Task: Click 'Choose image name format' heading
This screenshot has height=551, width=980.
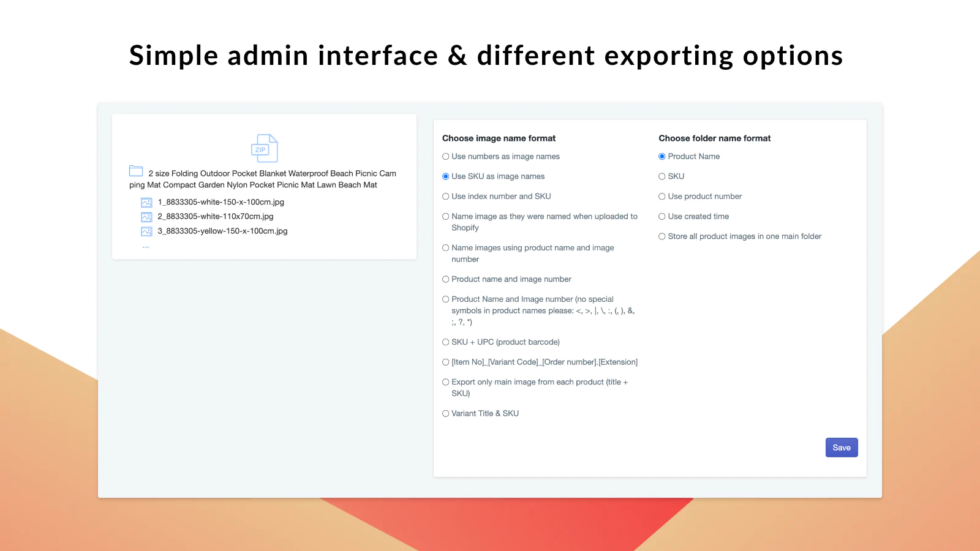Action: tap(499, 138)
